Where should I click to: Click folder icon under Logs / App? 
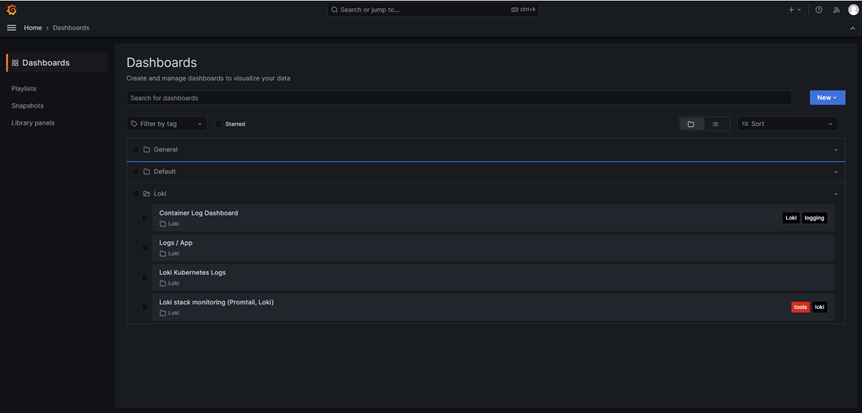pyautogui.click(x=163, y=254)
